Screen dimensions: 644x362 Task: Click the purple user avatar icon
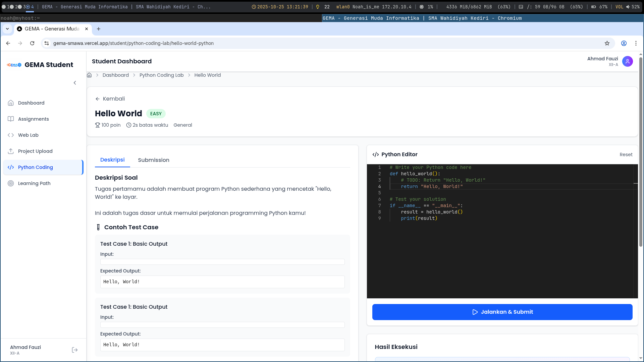(x=627, y=61)
